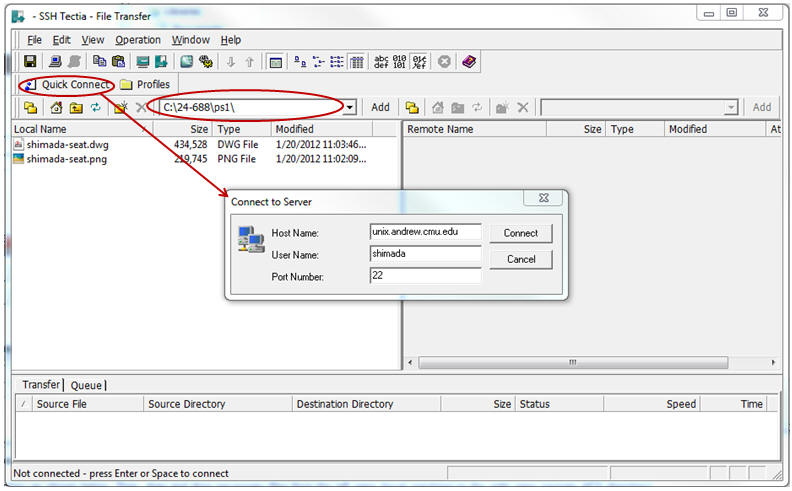Click remote new folder icon

click(x=502, y=107)
